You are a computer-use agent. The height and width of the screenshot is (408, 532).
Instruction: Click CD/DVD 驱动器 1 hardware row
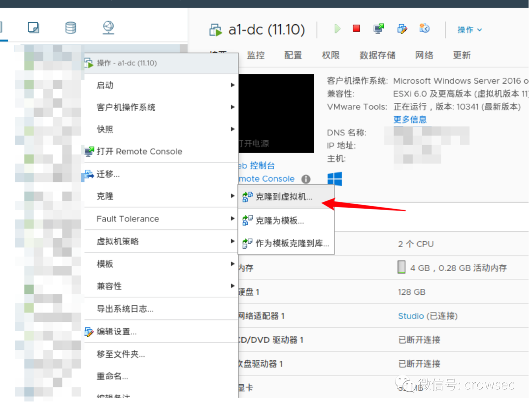click(x=383, y=340)
